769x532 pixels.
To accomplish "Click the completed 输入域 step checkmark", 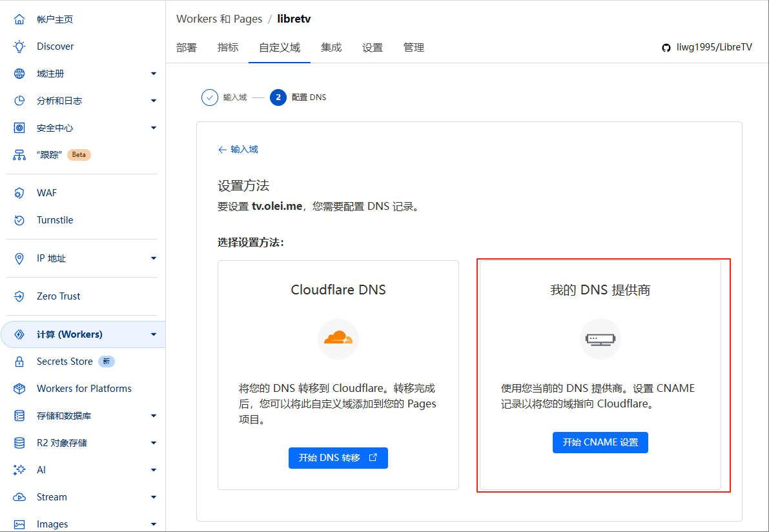I will point(210,97).
